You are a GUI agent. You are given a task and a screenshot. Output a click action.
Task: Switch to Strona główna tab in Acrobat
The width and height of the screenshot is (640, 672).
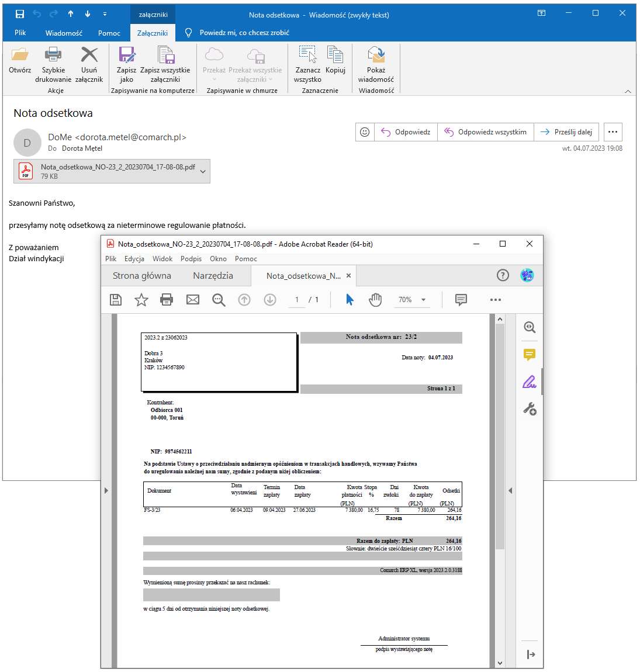coord(142,276)
